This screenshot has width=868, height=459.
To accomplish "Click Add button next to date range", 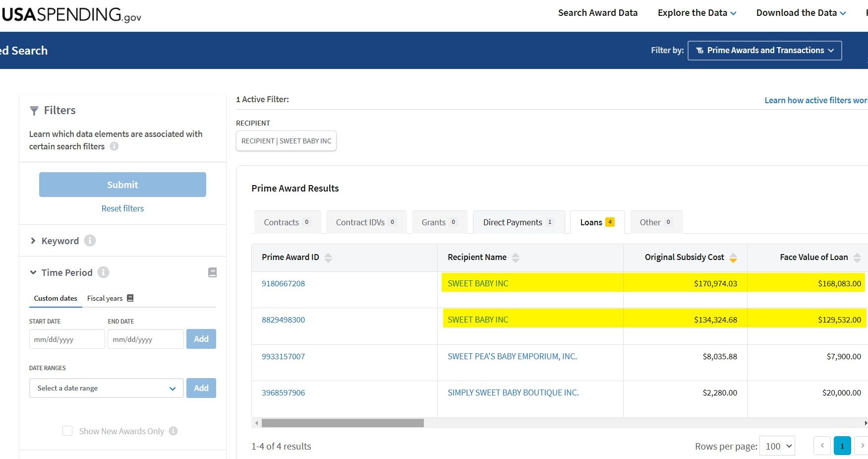I will point(201,388).
